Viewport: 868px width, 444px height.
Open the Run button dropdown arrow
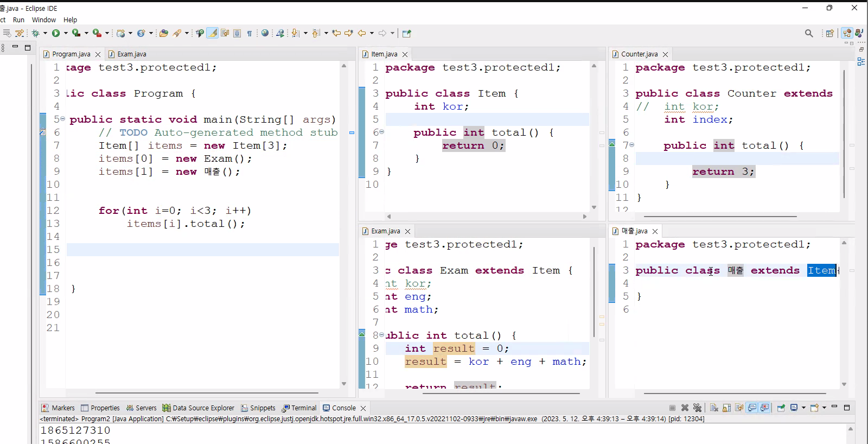[66, 33]
